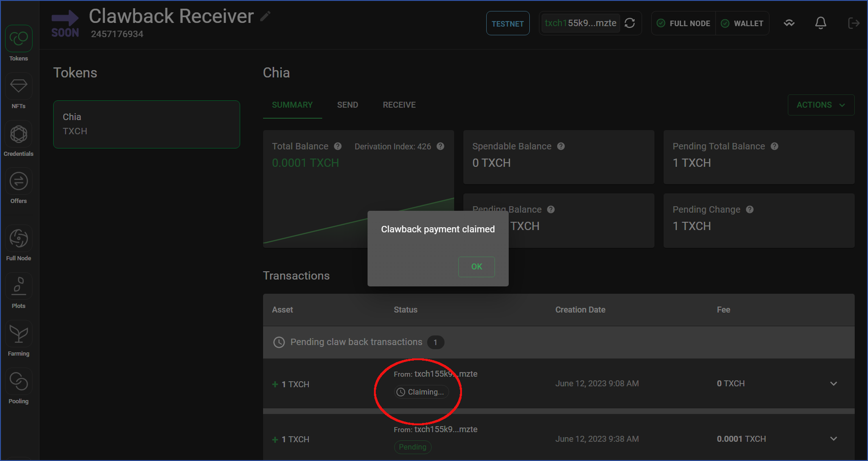Click the Fee column header
This screenshot has height=461, width=868.
tap(724, 310)
